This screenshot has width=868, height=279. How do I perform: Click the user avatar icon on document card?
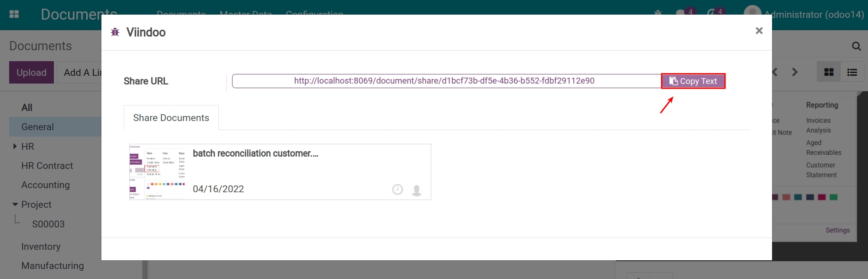coord(417,190)
